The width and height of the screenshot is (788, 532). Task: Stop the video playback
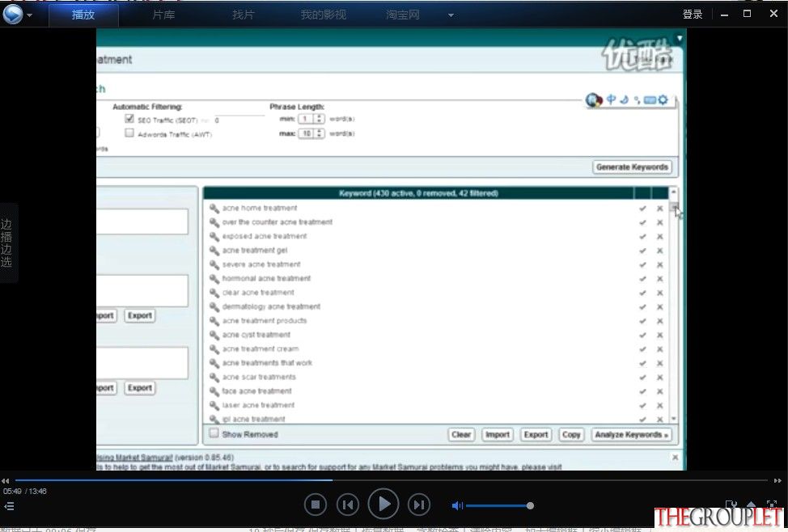[x=316, y=505]
